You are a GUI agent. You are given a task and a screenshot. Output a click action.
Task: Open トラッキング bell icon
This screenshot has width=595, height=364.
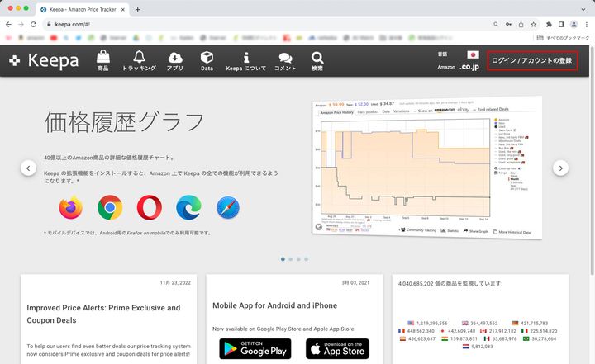(138, 59)
